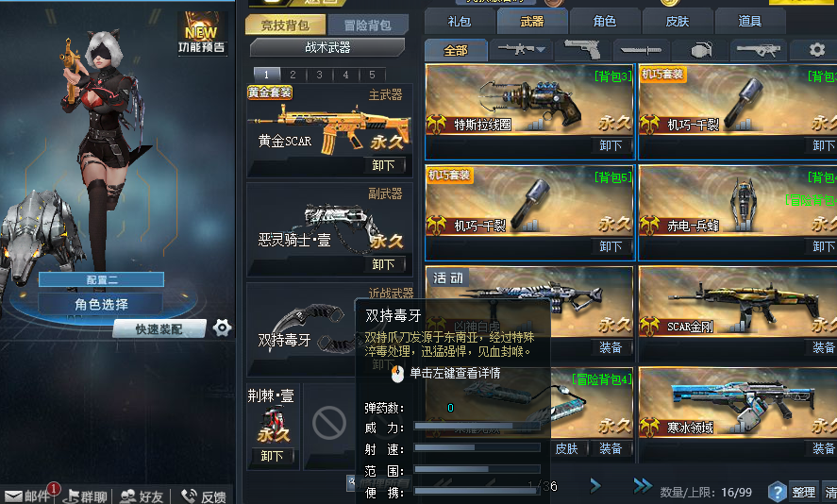
Task: Click the gear filter icon in weapon bar
Action: [x=816, y=50]
